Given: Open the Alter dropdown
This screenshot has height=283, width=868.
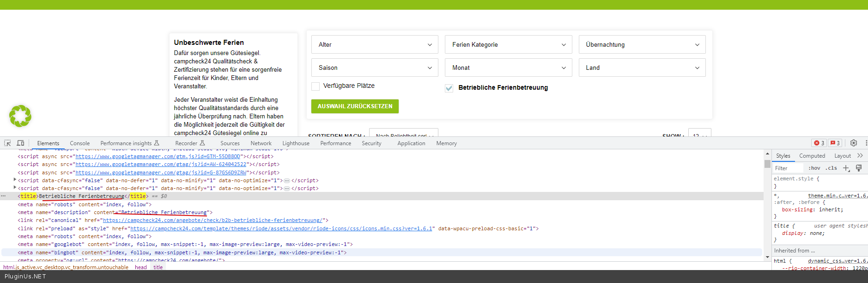Looking at the screenshot, I should pos(375,44).
